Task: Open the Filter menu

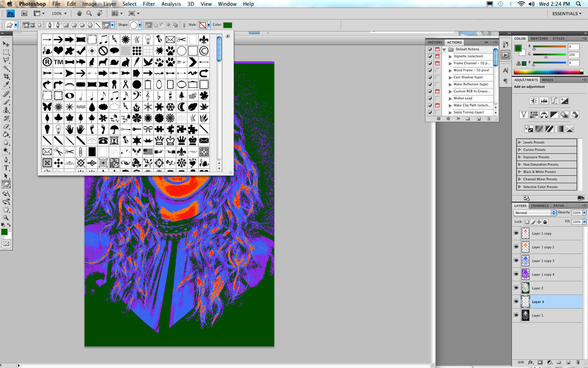Action: tap(149, 4)
